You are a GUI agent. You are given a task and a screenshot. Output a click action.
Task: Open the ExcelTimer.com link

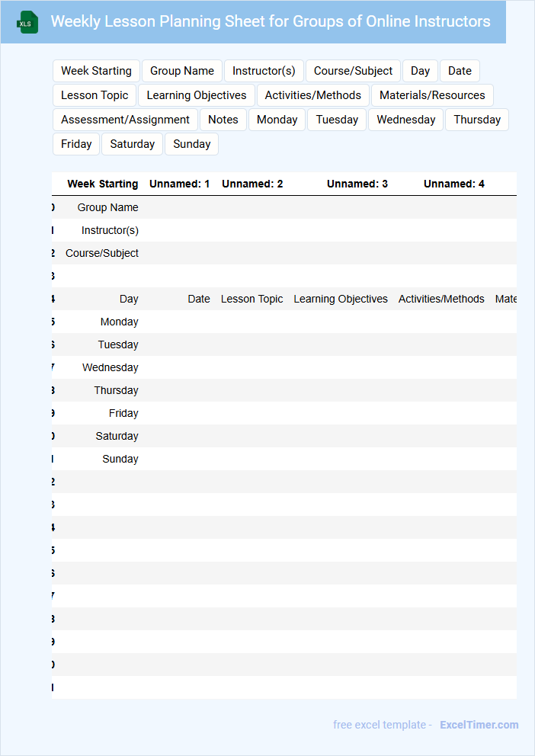tap(479, 725)
